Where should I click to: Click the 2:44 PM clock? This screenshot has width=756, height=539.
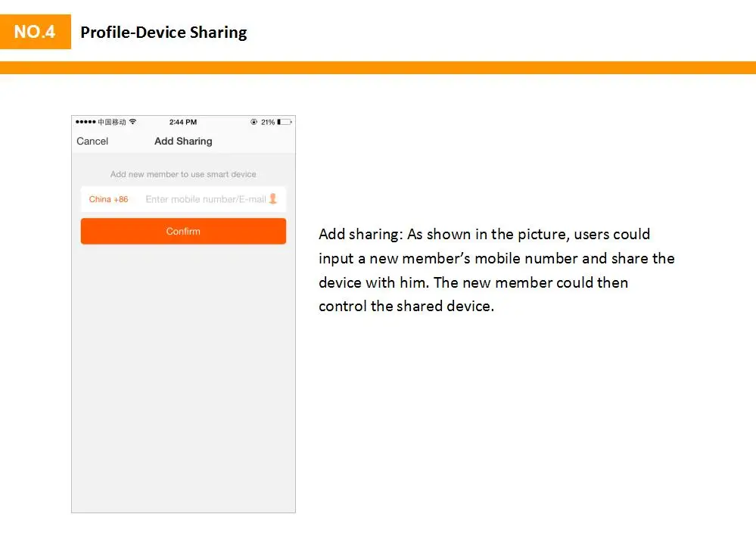(182, 122)
